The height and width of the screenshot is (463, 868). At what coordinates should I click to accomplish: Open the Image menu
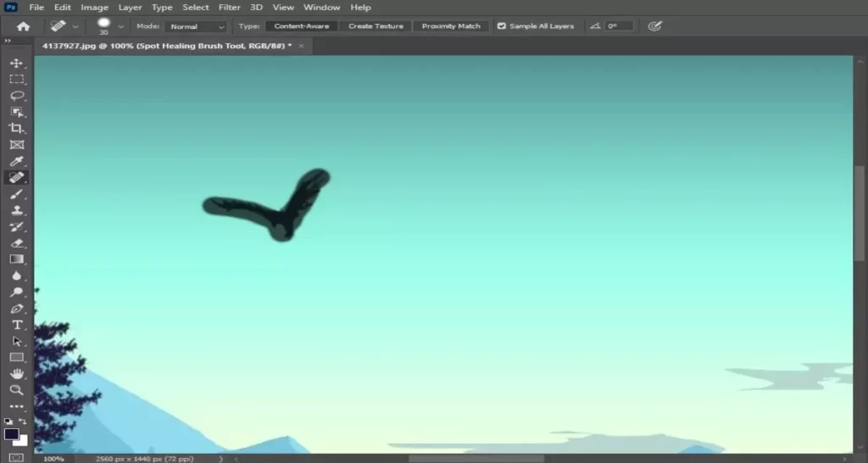click(95, 7)
